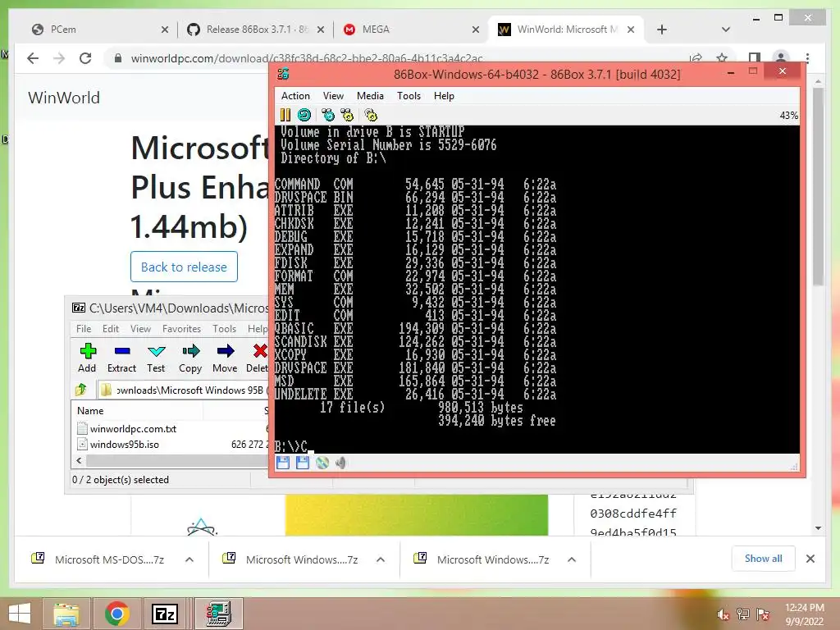The width and height of the screenshot is (840, 630).
Task: Open 7-Zip Edit menu
Action: click(x=111, y=329)
